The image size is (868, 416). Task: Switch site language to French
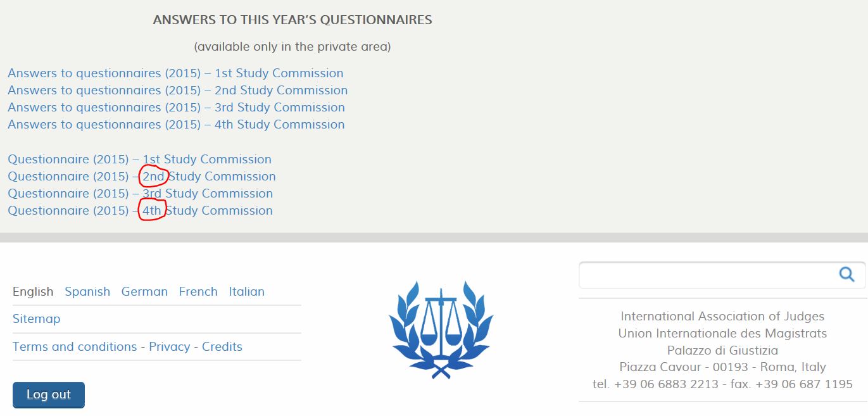tap(198, 292)
